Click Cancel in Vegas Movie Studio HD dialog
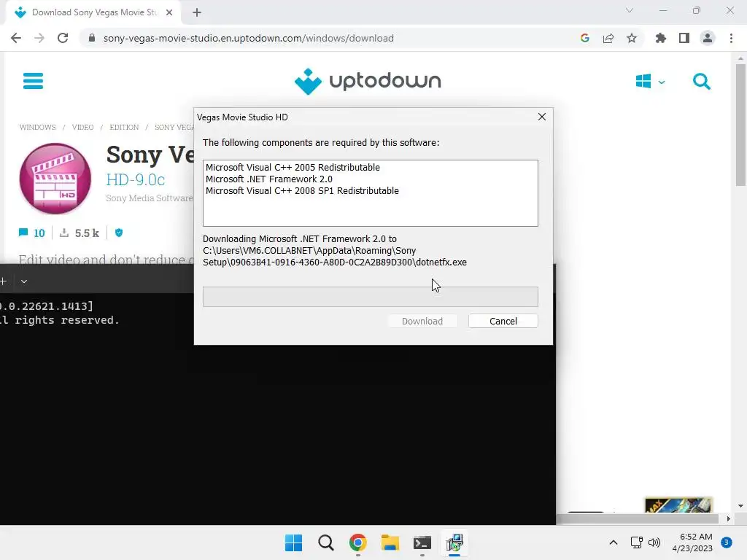Image resolution: width=747 pixels, height=560 pixels. [503, 321]
